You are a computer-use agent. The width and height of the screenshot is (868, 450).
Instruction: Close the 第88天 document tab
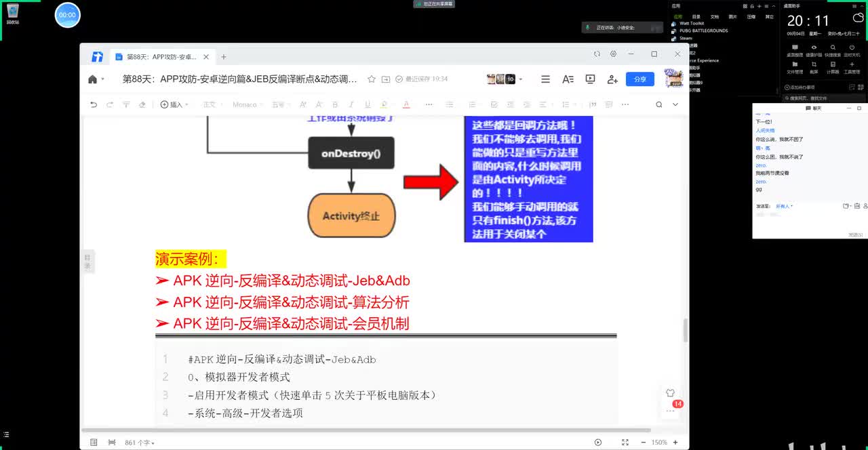tap(206, 57)
